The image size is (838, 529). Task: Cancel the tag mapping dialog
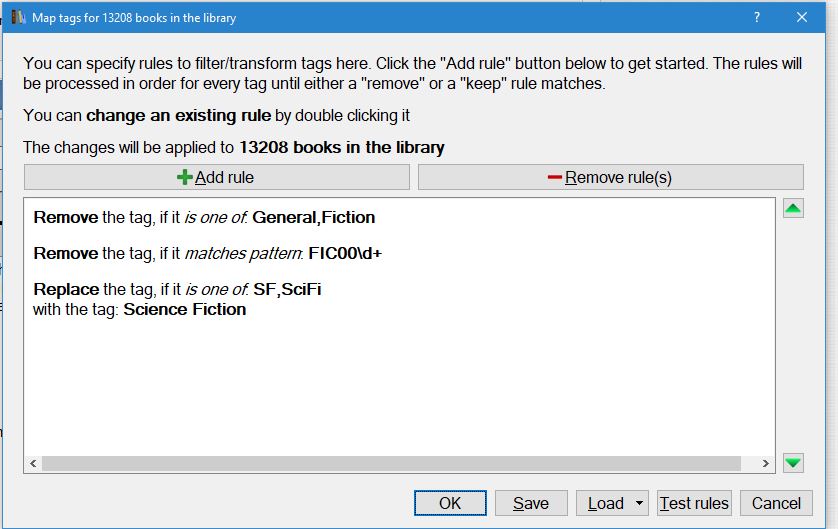tap(776, 503)
